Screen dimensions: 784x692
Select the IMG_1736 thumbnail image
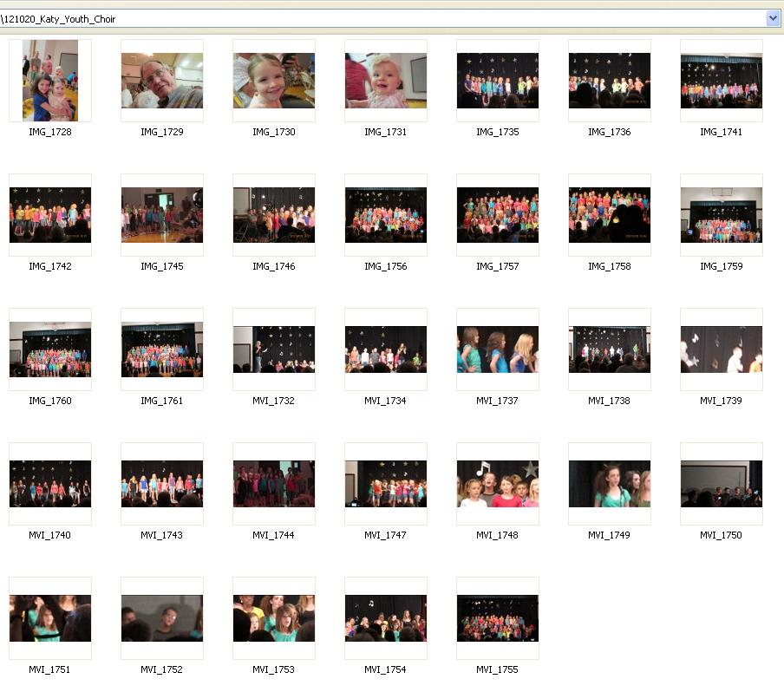[x=610, y=81]
